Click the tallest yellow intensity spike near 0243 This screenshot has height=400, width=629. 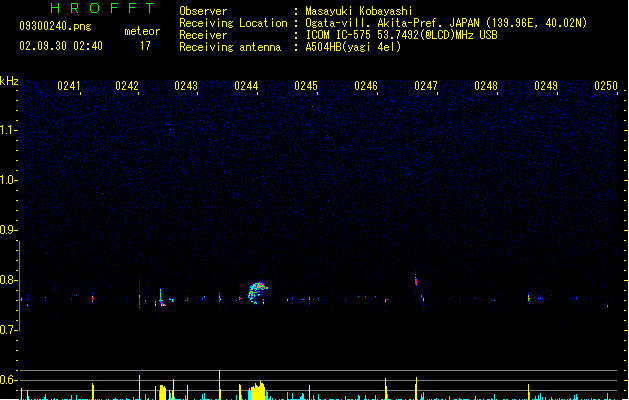(x=219, y=385)
